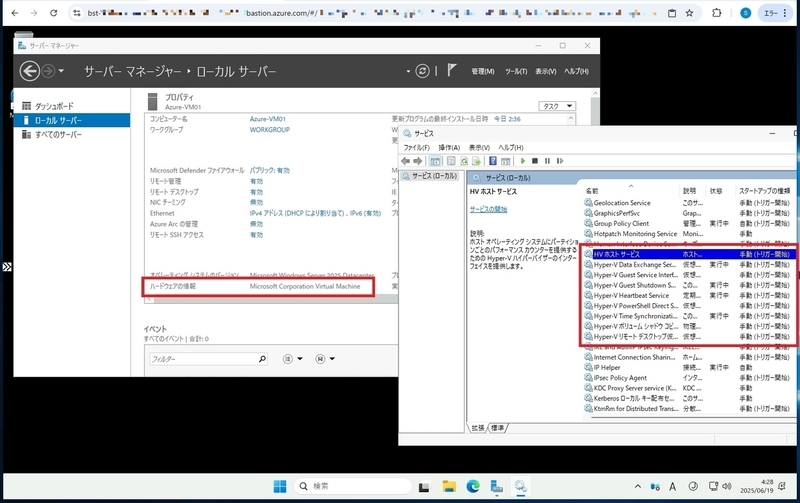Switch to the 標準 tab in Services
800x503 pixels.
click(497, 428)
